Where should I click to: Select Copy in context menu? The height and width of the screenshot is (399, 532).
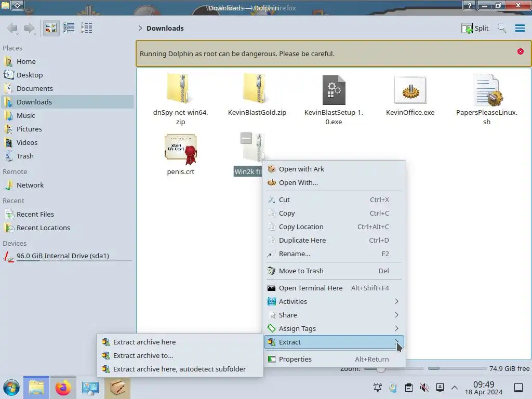click(x=335, y=214)
